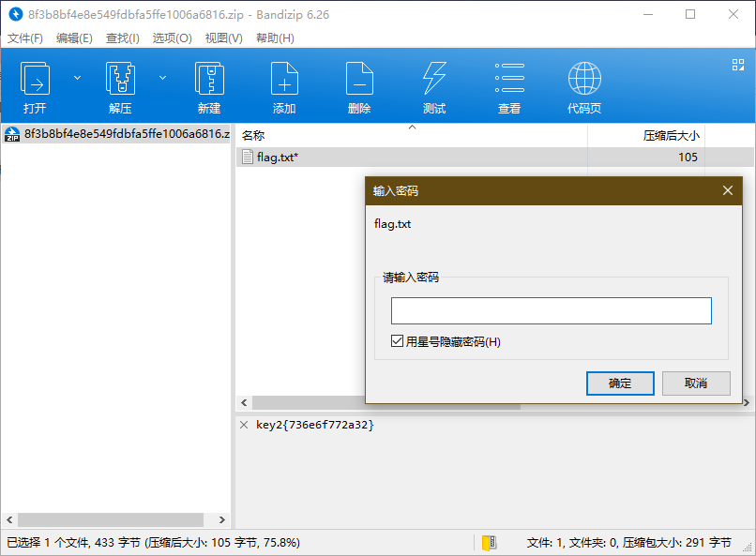Viewport: 756px width, 556px height.
Task: Open the 帮助(H) menu
Action: pos(275,38)
